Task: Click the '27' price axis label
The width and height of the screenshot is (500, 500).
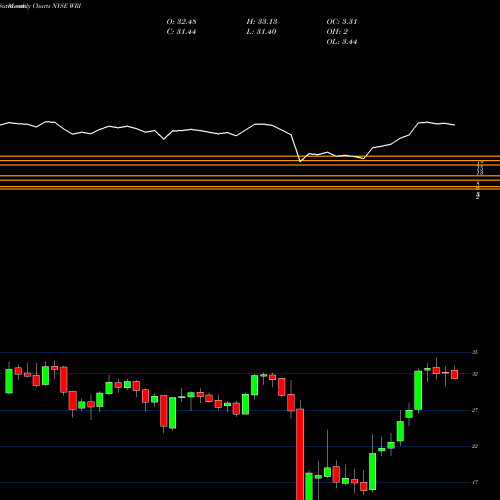Action: tap(475, 410)
